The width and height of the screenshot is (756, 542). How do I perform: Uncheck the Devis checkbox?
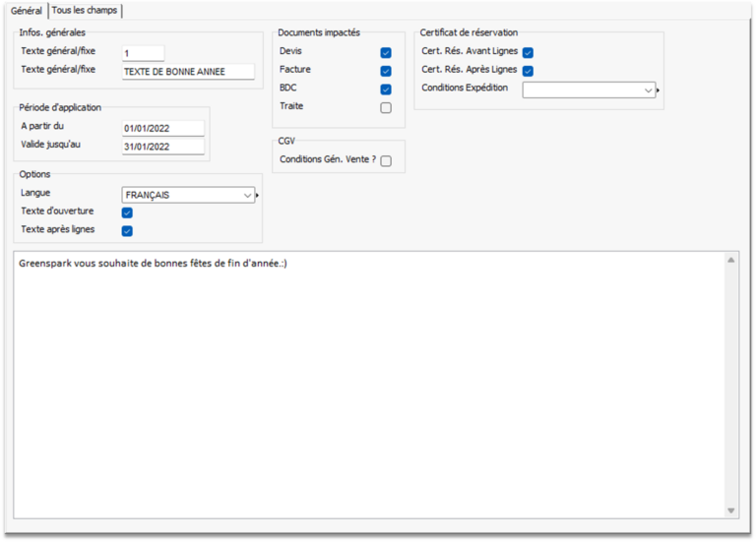pos(386,52)
